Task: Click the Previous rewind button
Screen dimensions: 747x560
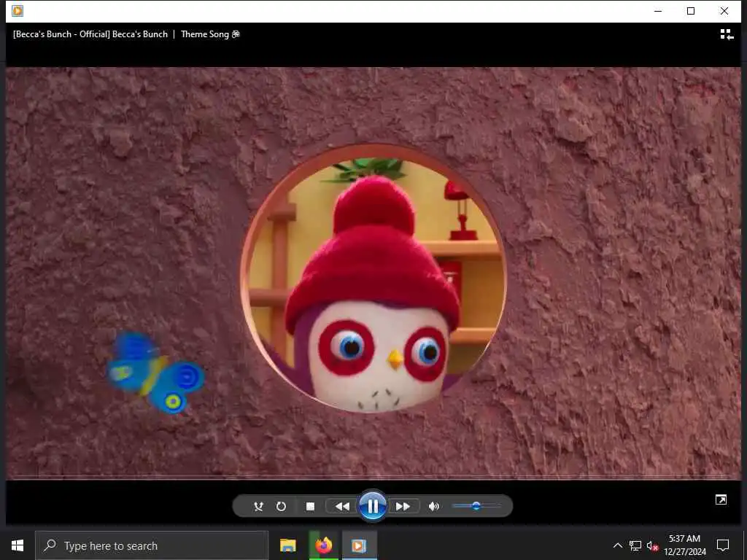Action: [342, 506]
